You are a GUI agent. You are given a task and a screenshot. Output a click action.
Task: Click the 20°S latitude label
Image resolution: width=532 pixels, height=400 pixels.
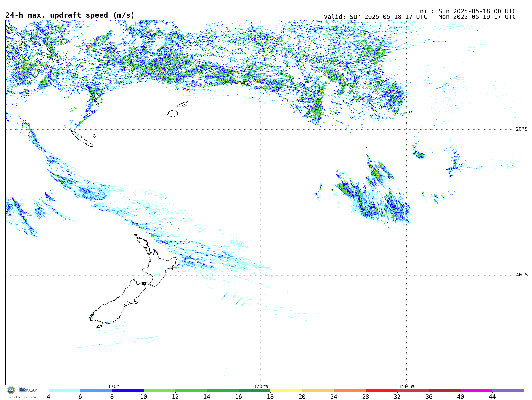522,129
